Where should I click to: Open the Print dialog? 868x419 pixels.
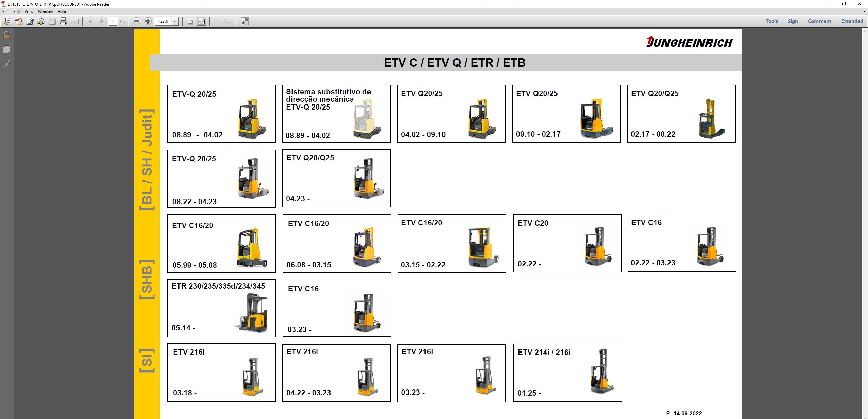[63, 21]
